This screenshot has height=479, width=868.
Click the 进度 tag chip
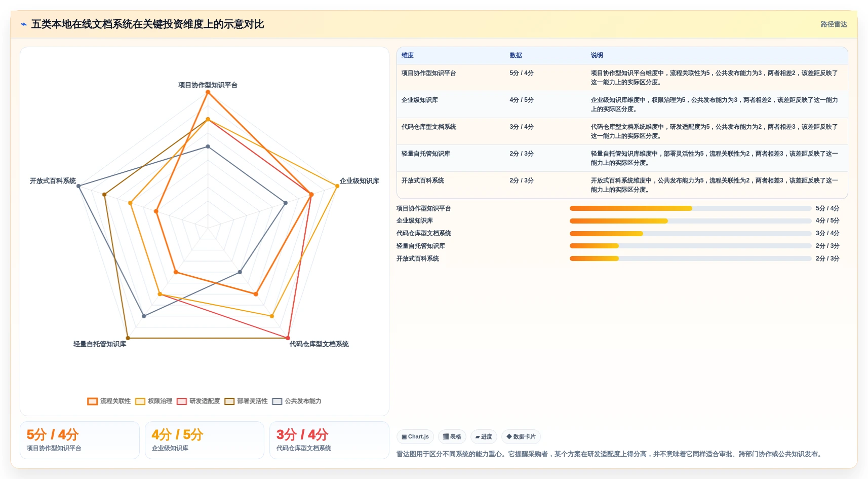click(484, 436)
